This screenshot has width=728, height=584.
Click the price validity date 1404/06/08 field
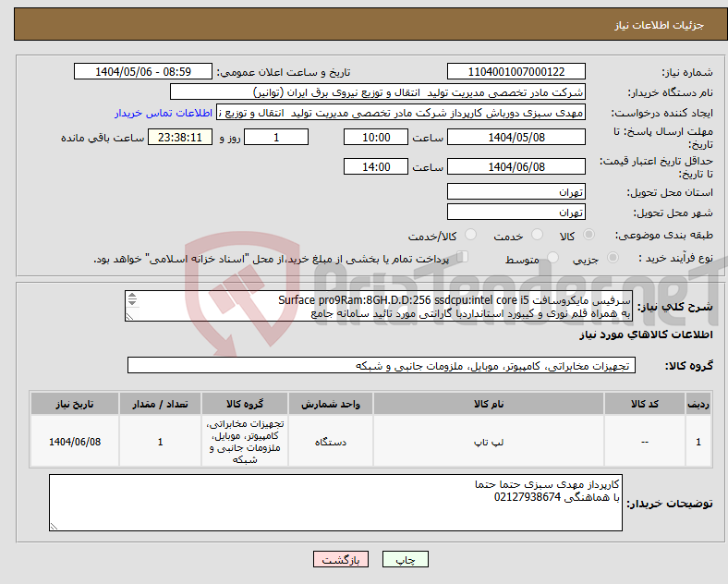click(516, 166)
